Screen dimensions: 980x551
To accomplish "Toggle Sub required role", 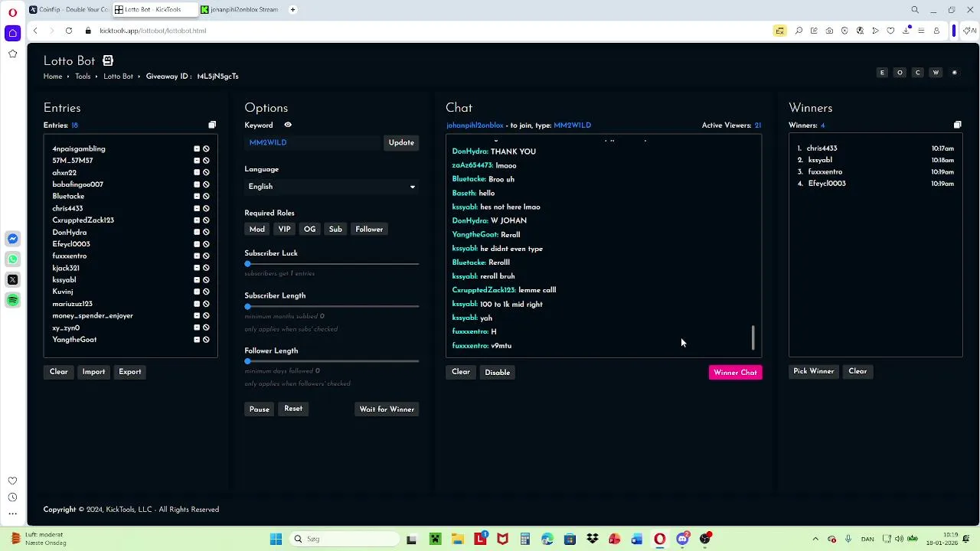I will pos(335,229).
